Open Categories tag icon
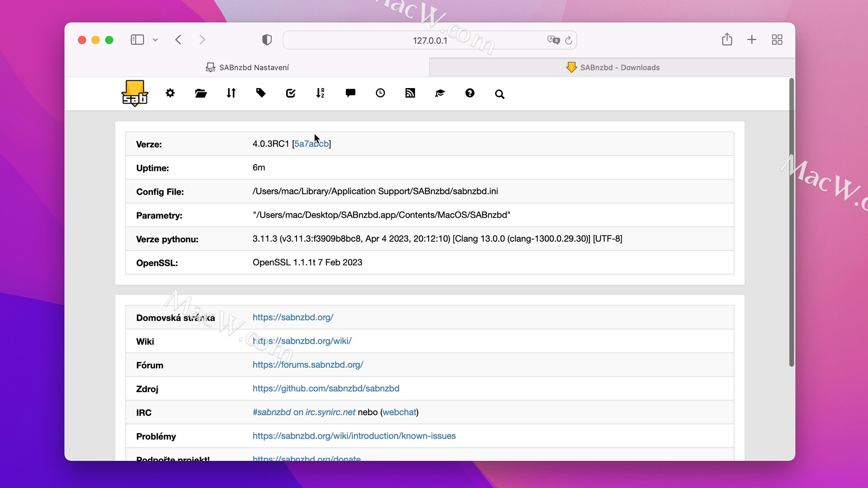 tap(261, 93)
